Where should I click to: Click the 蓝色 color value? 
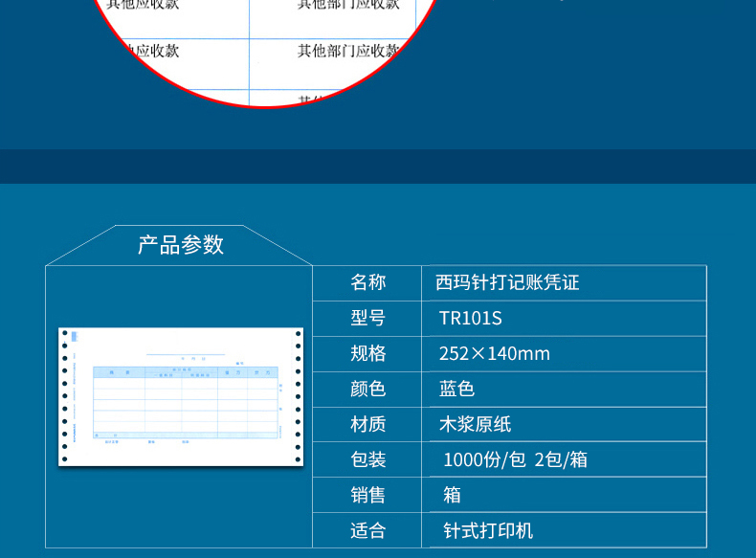(x=456, y=389)
